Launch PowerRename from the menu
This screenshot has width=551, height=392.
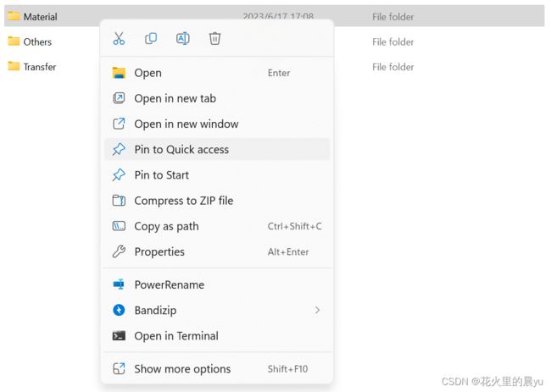tap(217, 284)
